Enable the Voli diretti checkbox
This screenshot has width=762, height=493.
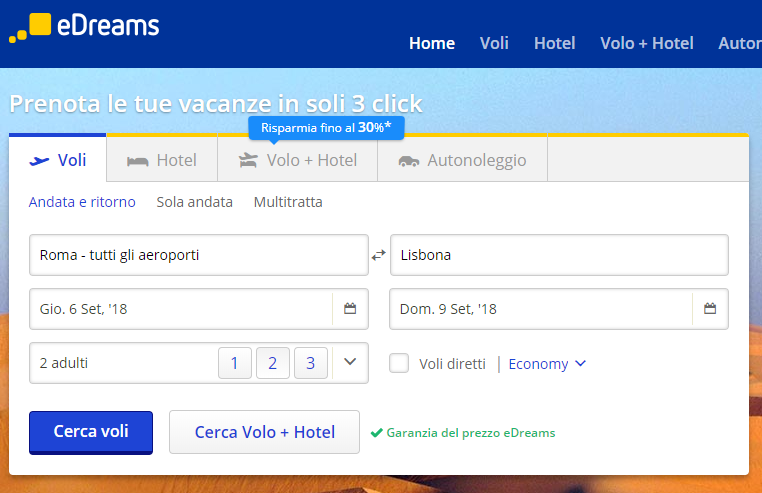399,363
